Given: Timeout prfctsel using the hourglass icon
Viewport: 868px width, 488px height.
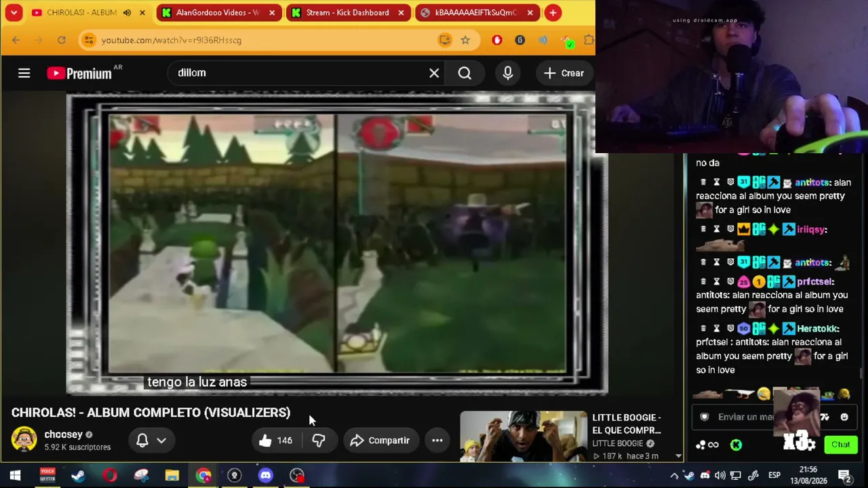Looking at the screenshot, I should tap(716, 281).
